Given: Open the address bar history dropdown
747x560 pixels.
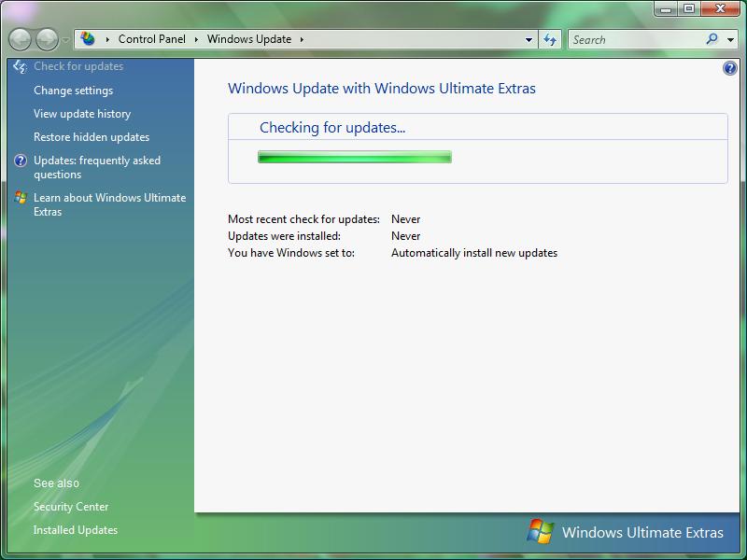Looking at the screenshot, I should (527, 39).
